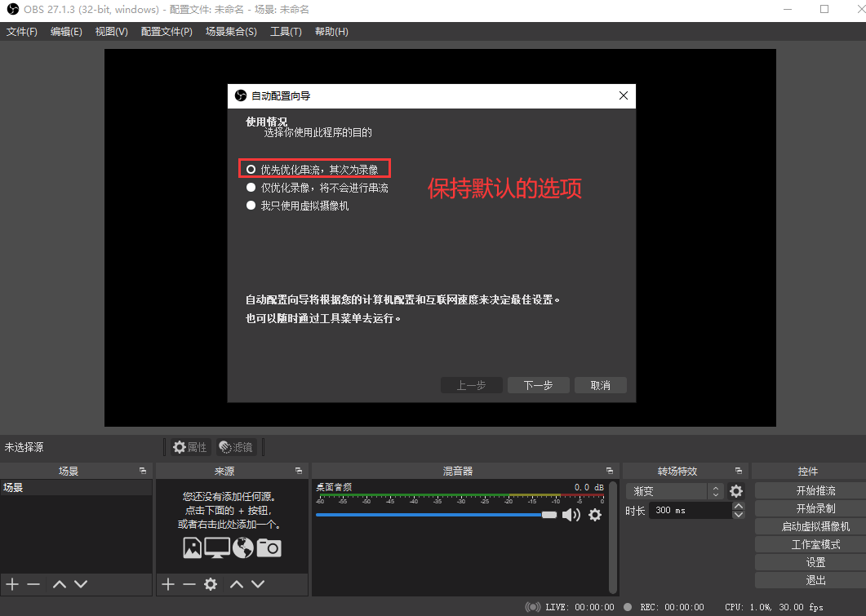Open 视图(V) menu
This screenshot has height=616, width=866.
(x=111, y=32)
